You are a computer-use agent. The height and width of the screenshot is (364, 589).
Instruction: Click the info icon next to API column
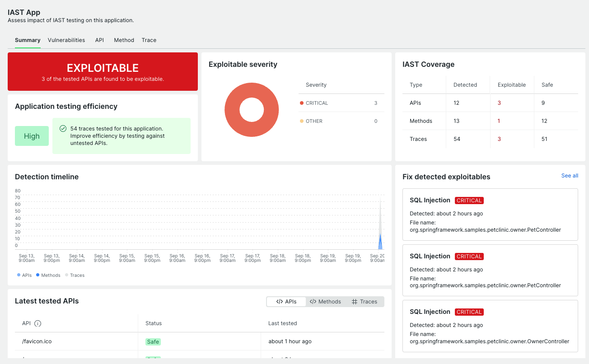[38, 323]
